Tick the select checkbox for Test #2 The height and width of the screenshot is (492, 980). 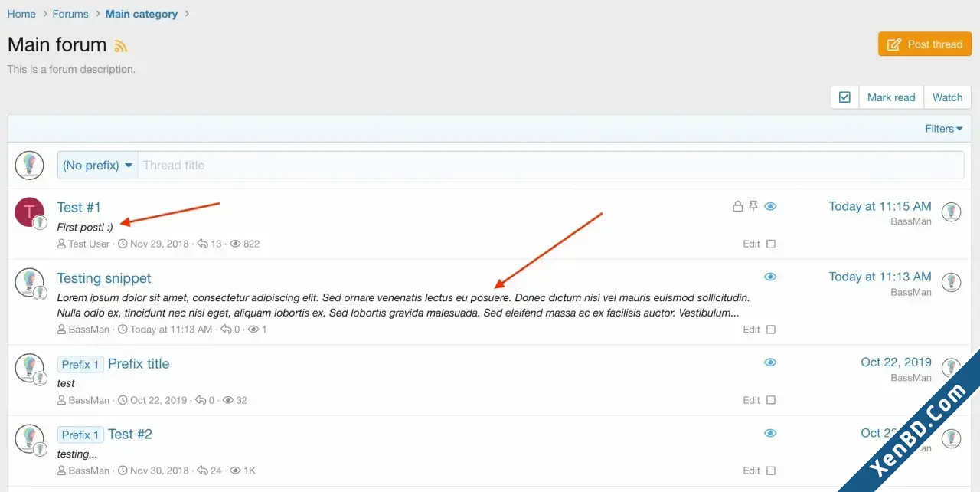[771, 471]
